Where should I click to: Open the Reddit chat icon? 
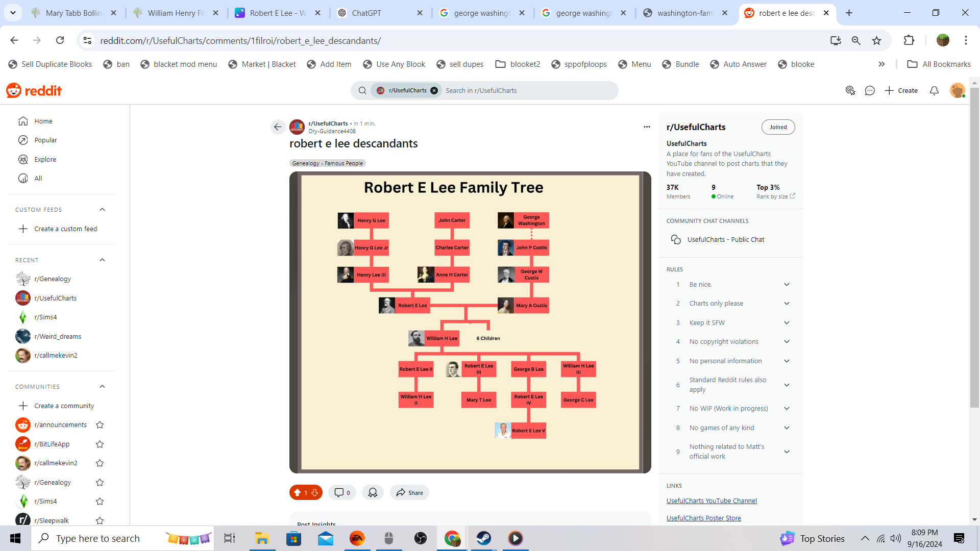(x=870, y=91)
